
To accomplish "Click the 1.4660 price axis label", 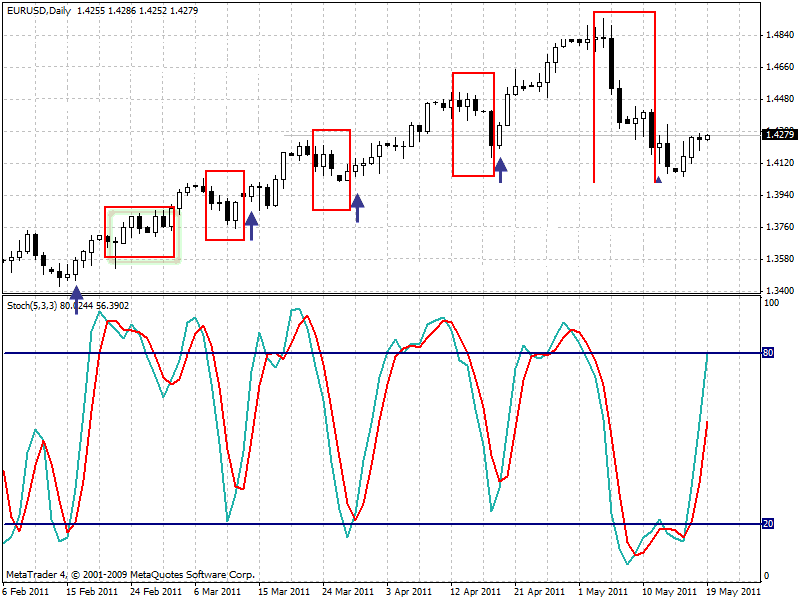I will pyautogui.click(x=780, y=67).
